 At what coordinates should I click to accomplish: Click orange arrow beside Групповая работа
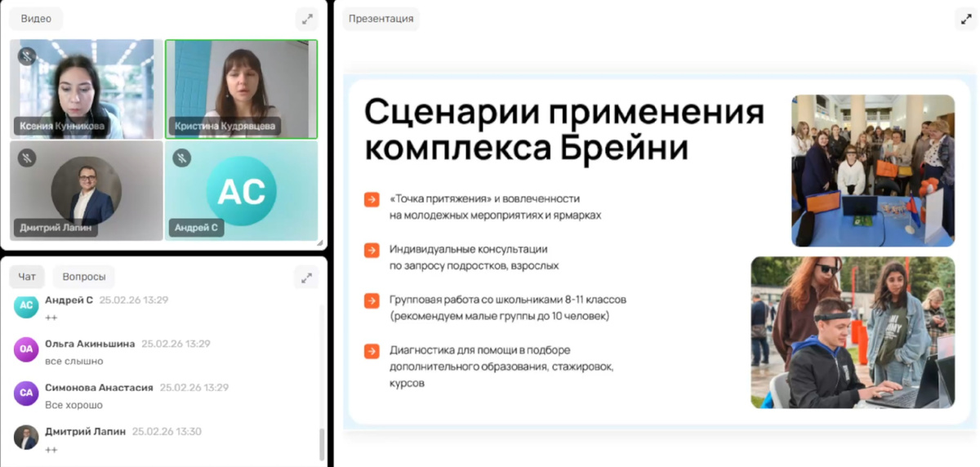(372, 300)
